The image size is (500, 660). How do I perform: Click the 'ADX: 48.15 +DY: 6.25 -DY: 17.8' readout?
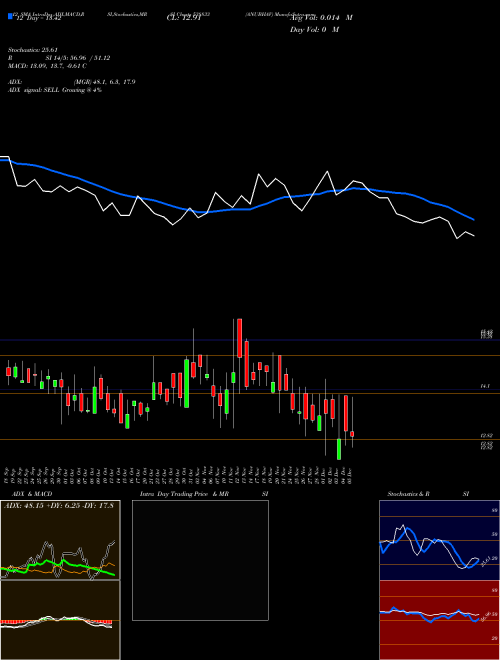(x=59, y=505)
